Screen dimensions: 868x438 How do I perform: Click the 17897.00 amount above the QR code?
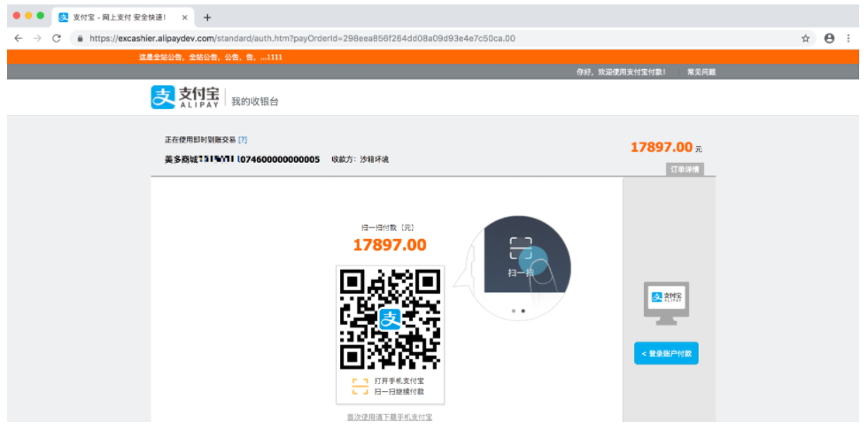click(390, 245)
